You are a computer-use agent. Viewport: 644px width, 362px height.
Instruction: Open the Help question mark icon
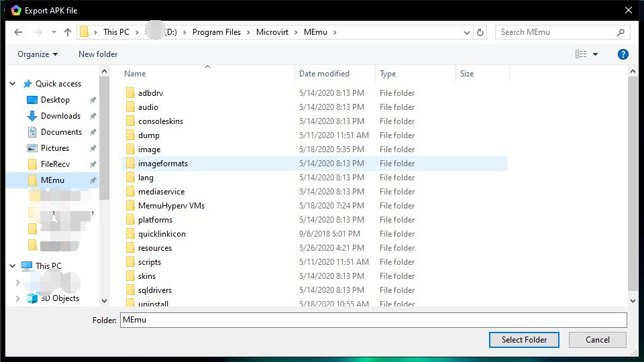[x=623, y=54]
